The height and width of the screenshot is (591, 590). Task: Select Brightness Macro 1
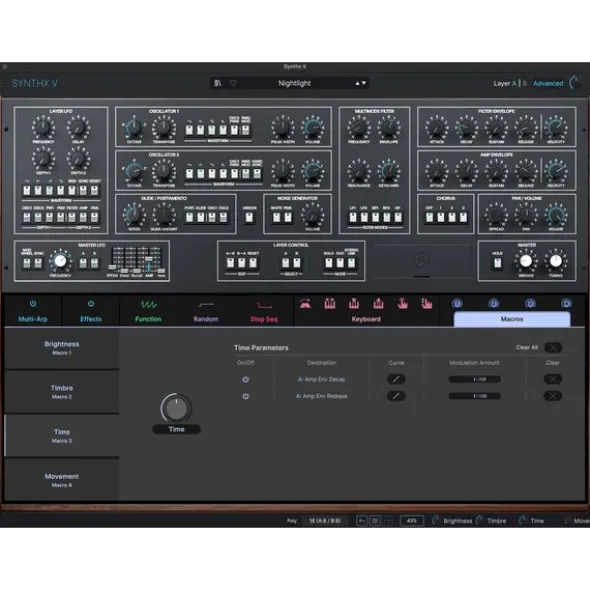pos(62,348)
